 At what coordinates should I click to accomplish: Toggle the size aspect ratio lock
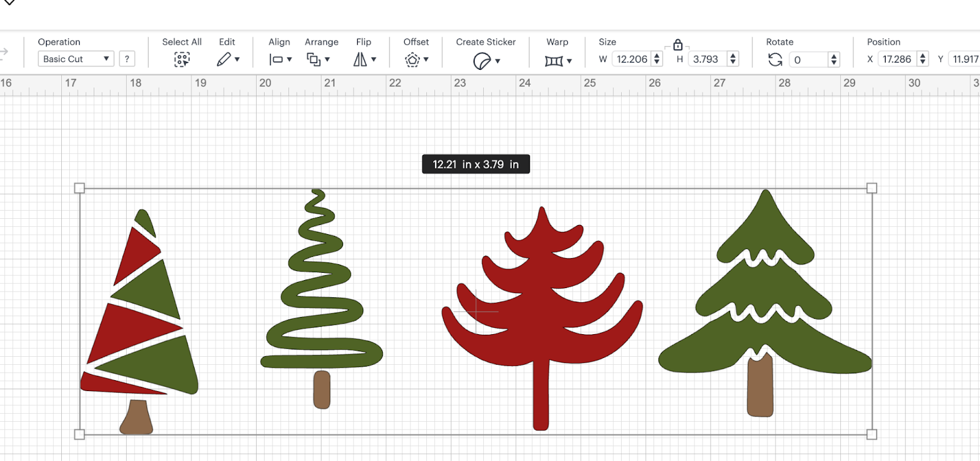click(677, 45)
